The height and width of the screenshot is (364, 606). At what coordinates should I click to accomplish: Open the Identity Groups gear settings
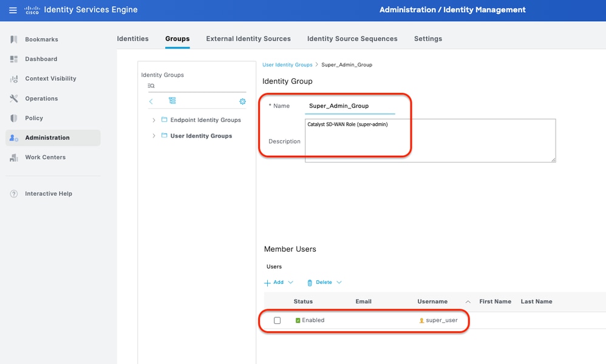[242, 101]
